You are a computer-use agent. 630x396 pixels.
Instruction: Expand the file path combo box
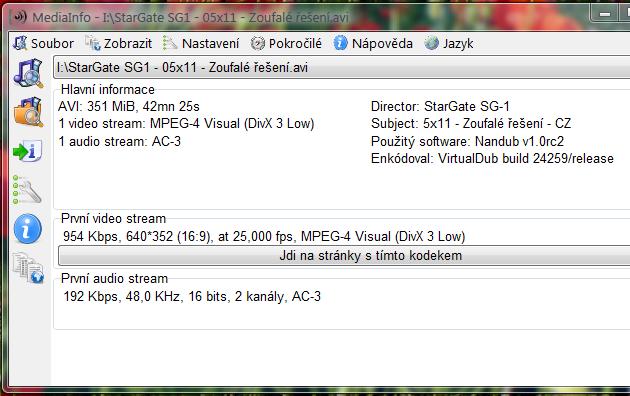[x=342, y=67]
